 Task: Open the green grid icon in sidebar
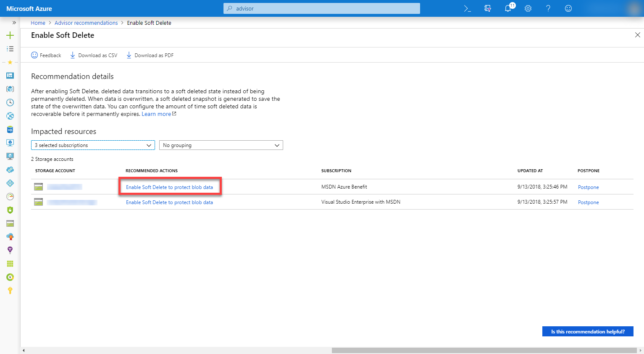10,264
